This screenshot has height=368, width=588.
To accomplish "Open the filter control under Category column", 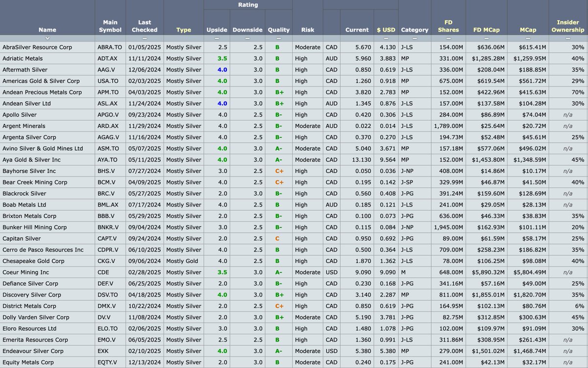I will point(415,38).
